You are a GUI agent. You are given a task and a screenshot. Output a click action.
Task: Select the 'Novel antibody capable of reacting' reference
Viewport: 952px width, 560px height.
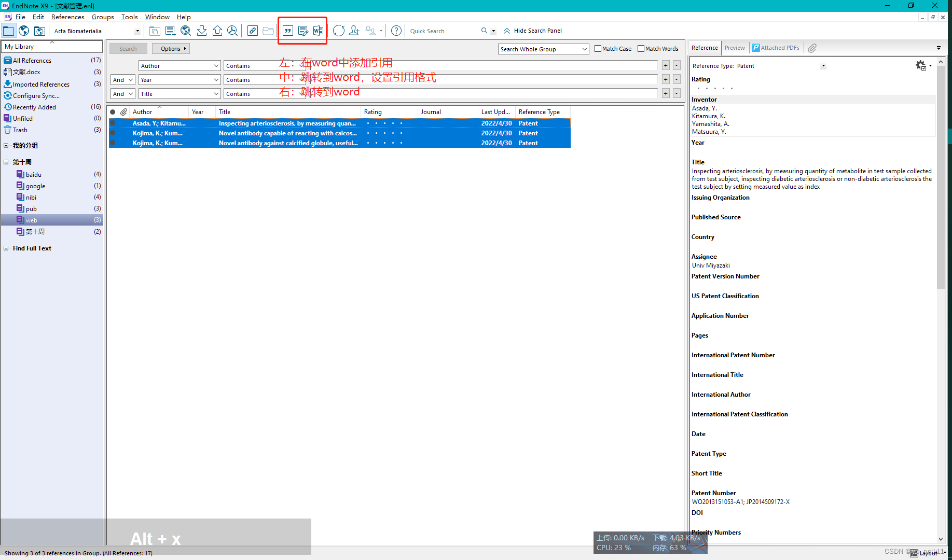340,133
